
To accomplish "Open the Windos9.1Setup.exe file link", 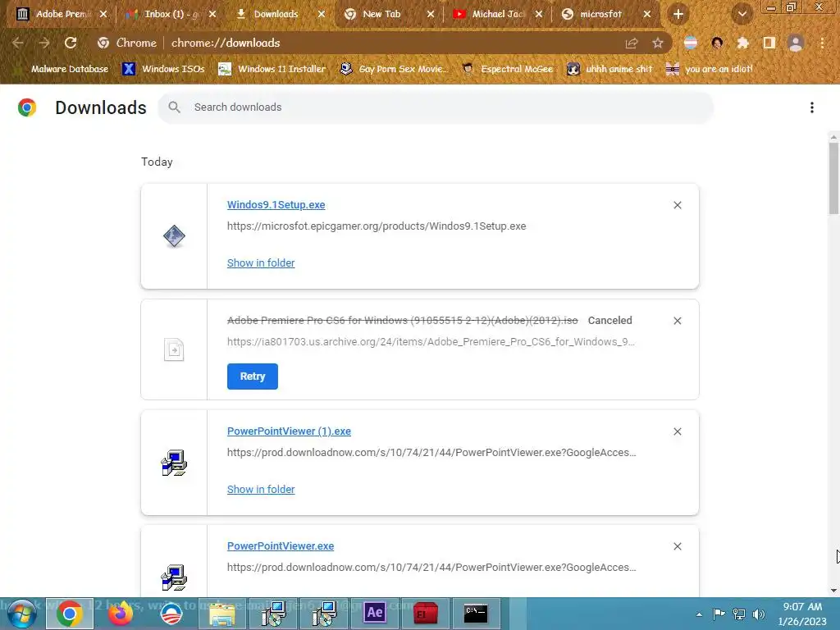I will [276, 204].
